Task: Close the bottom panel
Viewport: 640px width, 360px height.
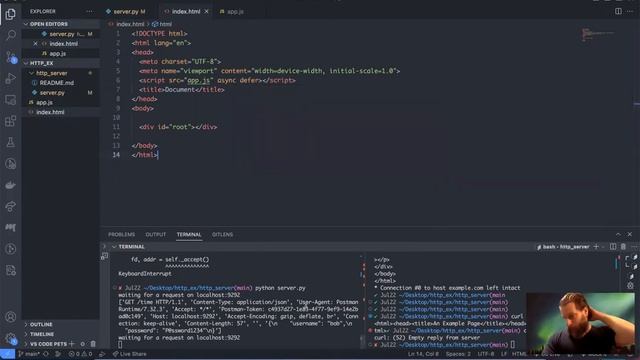Action: (629, 234)
